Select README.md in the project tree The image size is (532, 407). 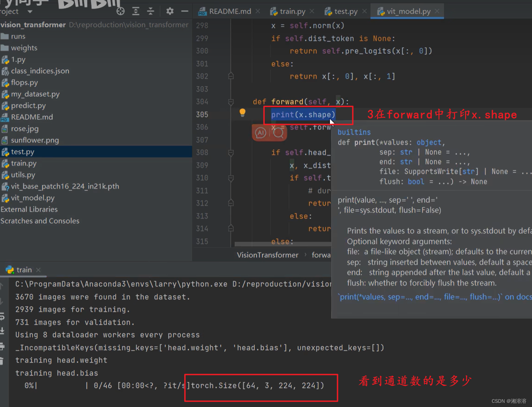[x=32, y=117]
